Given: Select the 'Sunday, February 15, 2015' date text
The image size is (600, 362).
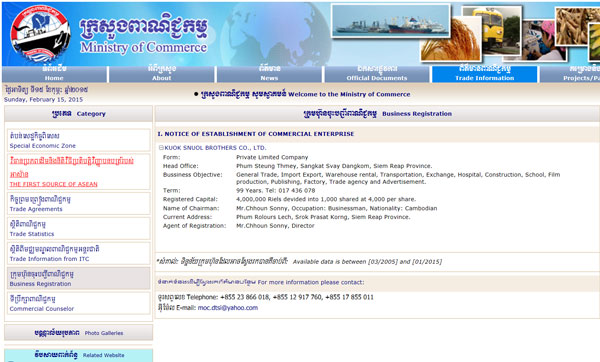Looking at the screenshot, I should click(44, 99).
